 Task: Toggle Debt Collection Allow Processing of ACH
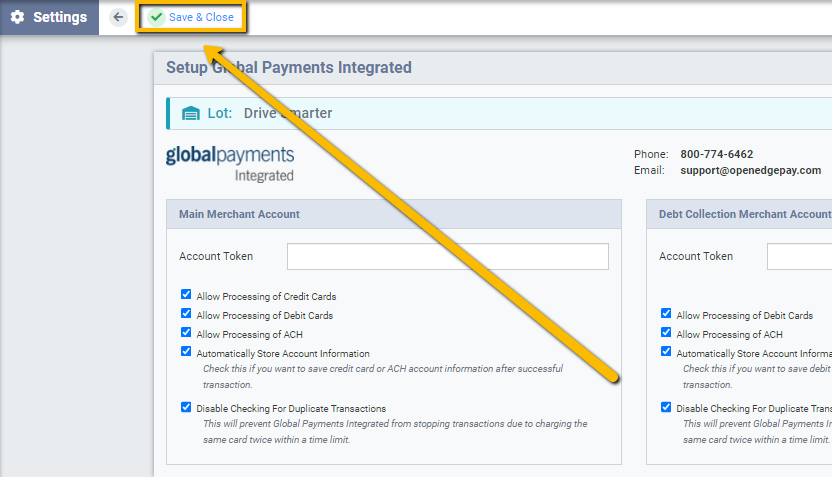666,332
